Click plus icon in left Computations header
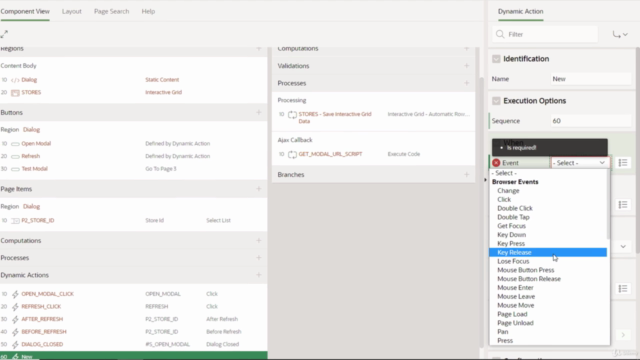The image size is (640, 360). [x=258, y=240]
